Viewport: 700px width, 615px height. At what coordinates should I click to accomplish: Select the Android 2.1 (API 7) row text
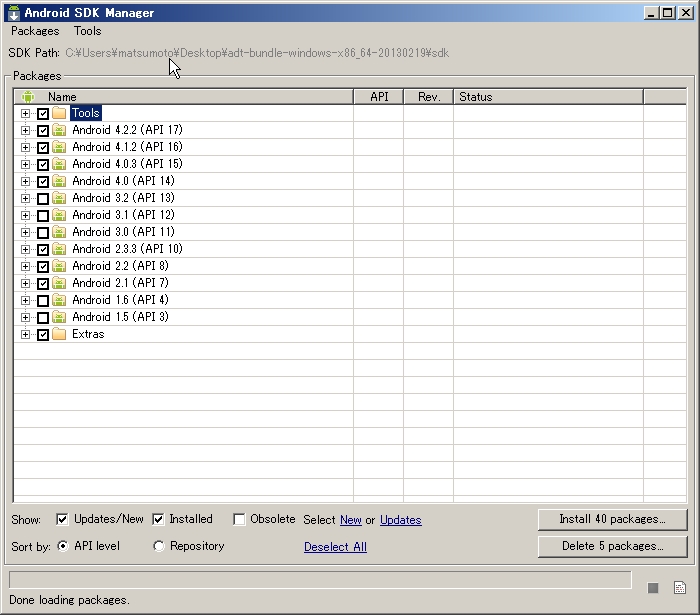[120, 283]
